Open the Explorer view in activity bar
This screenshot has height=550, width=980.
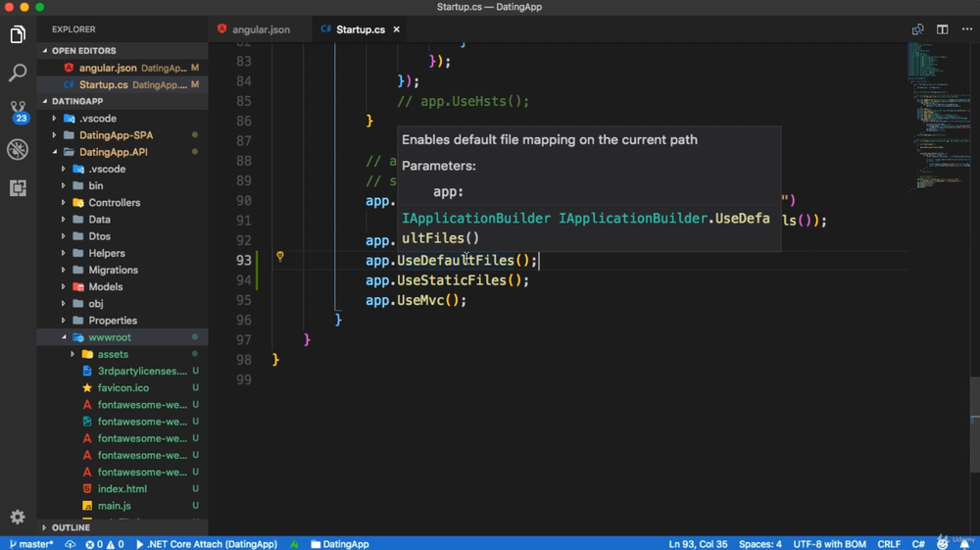18,35
